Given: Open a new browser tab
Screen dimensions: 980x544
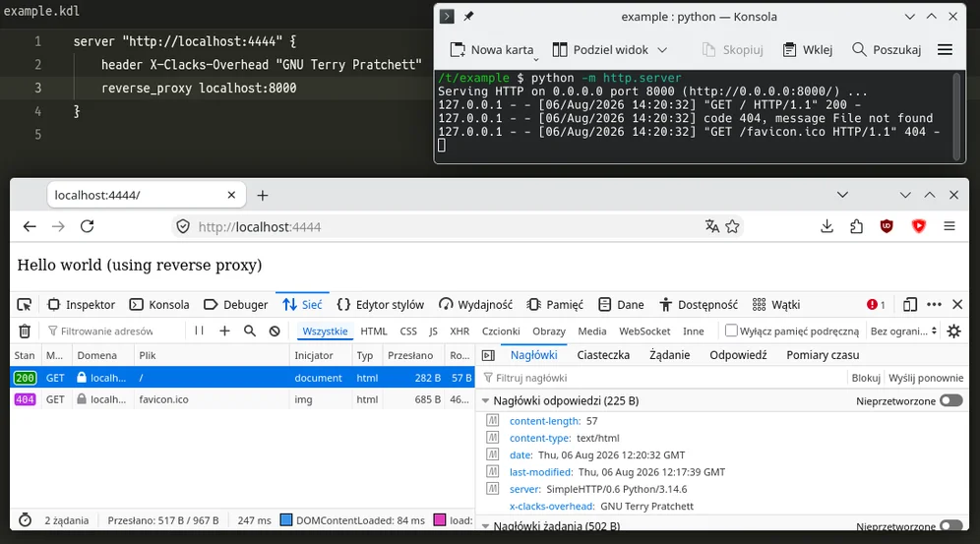Looking at the screenshot, I should click(x=263, y=196).
